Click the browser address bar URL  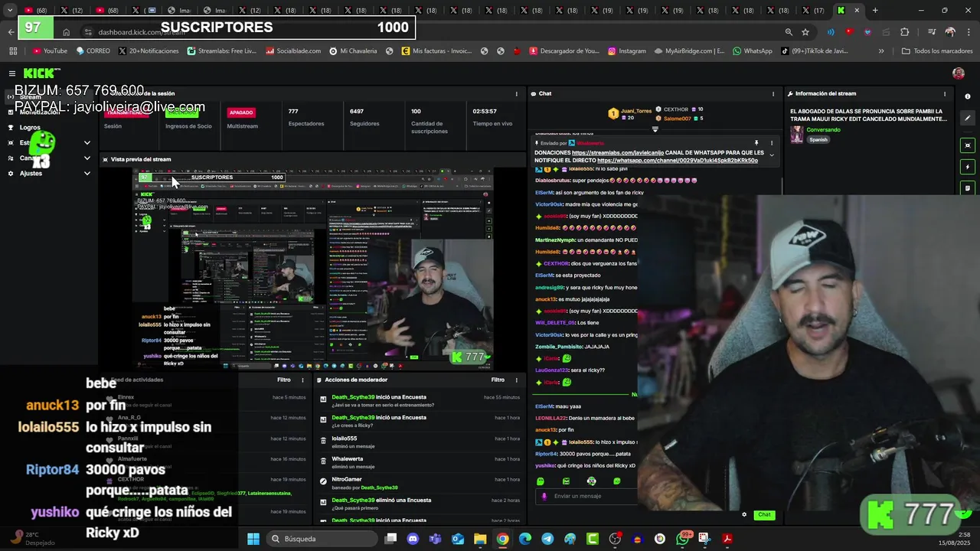[142, 32]
